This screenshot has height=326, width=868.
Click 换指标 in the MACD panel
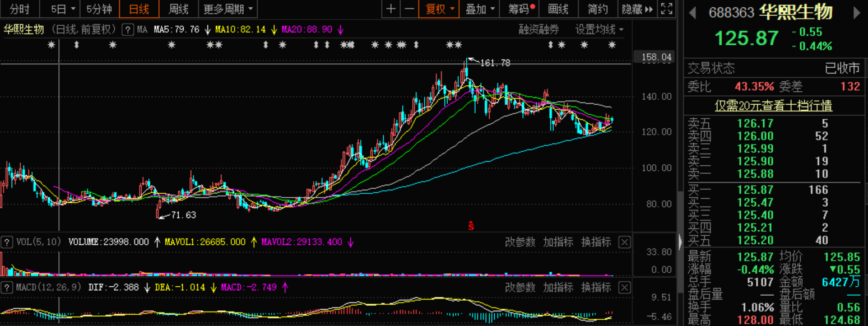pyautogui.click(x=596, y=287)
